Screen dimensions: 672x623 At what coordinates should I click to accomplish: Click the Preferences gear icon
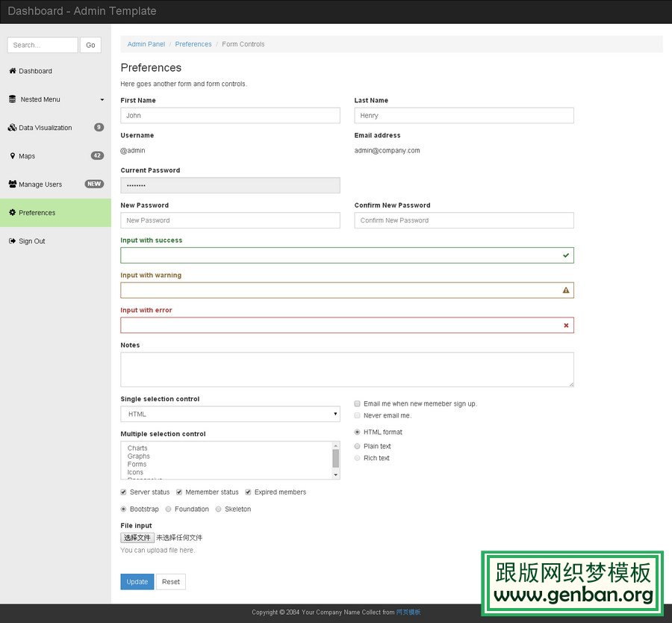coord(12,213)
